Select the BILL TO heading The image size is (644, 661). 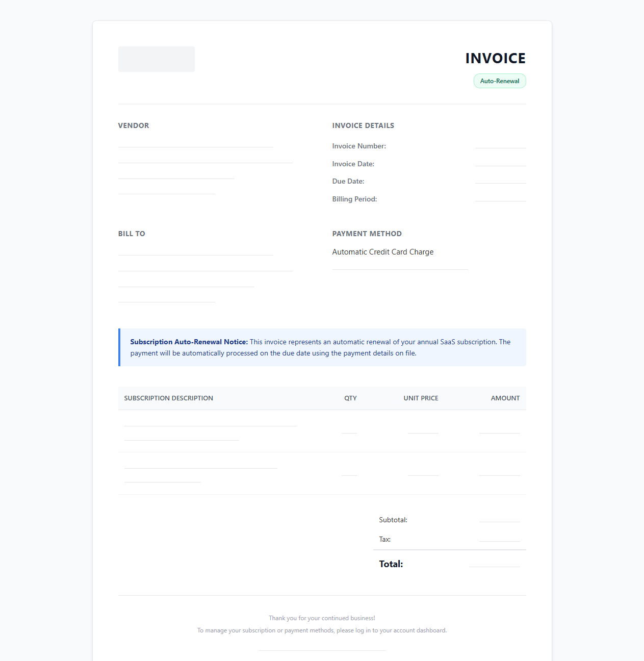132,234
